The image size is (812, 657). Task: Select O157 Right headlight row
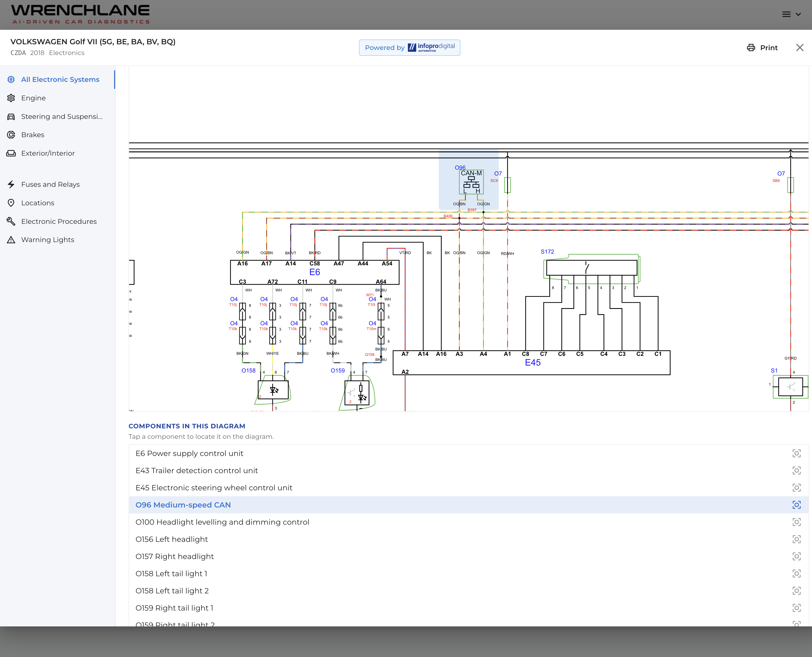click(x=469, y=556)
